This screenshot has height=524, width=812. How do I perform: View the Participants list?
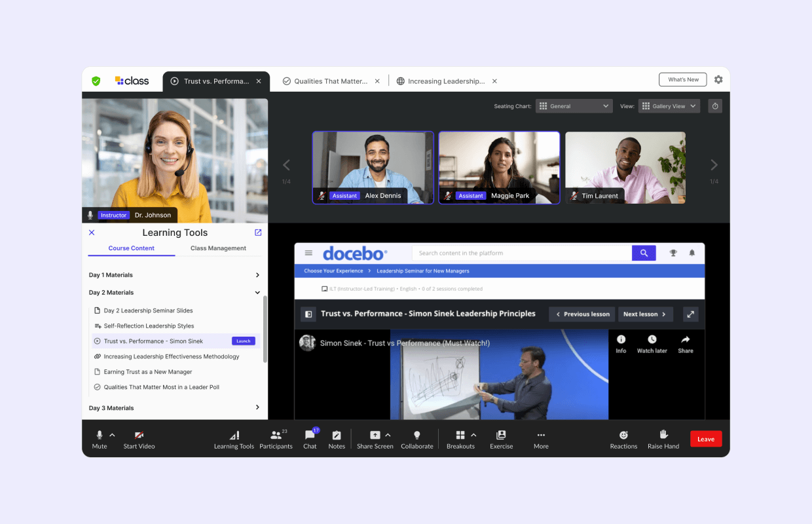tap(276, 439)
